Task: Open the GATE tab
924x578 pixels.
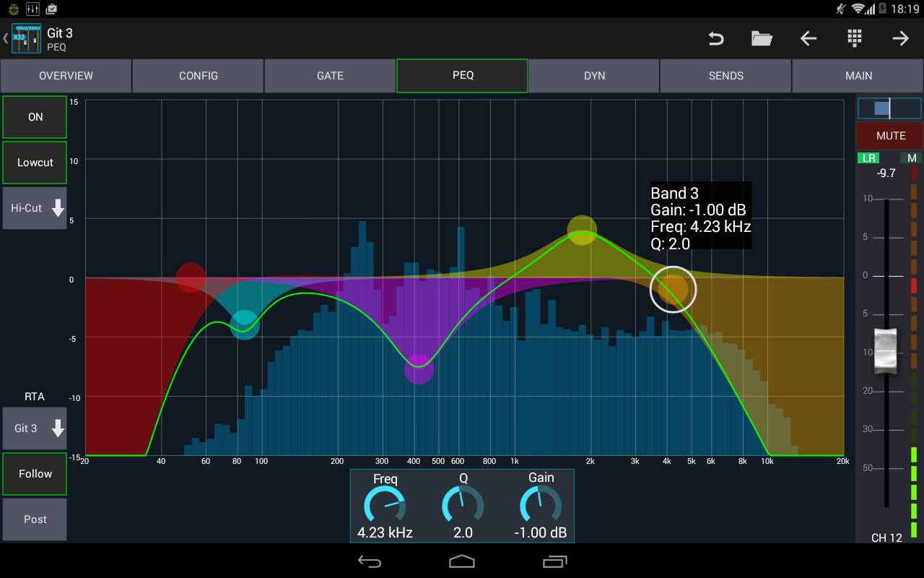Action: pyautogui.click(x=330, y=75)
